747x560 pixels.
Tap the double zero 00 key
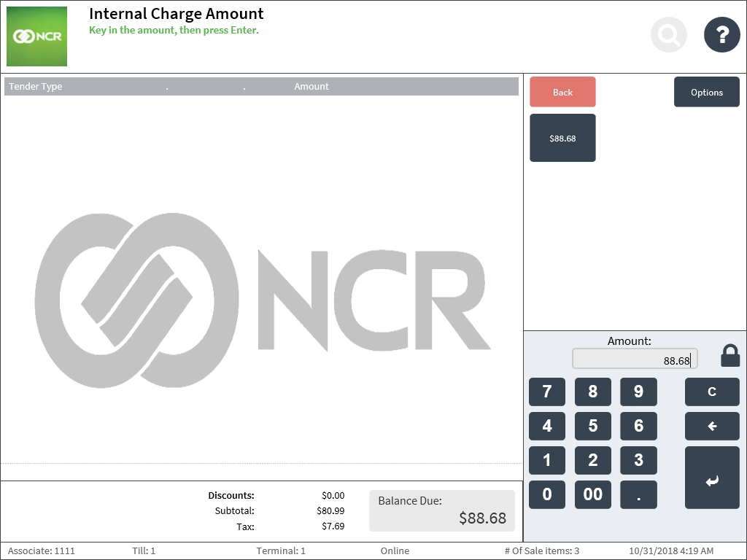592,495
